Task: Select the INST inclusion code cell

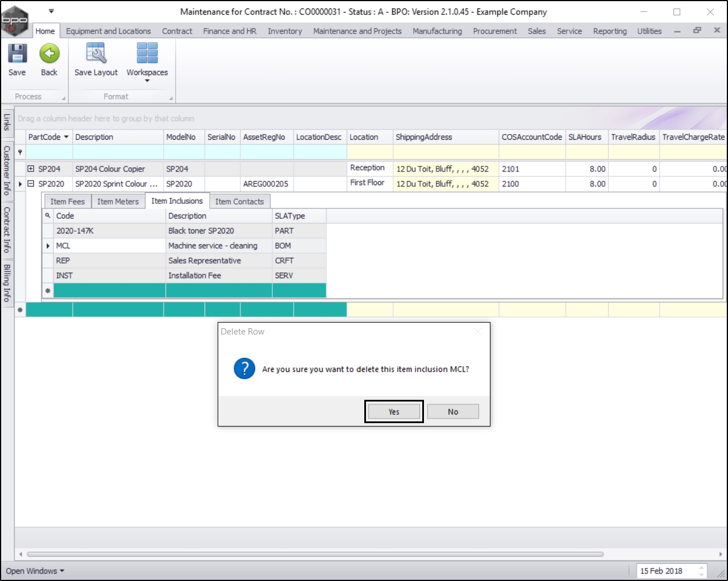Action: pos(110,275)
